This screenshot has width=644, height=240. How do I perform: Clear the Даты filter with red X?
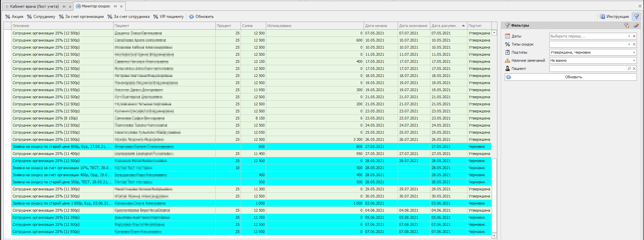pos(634,36)
